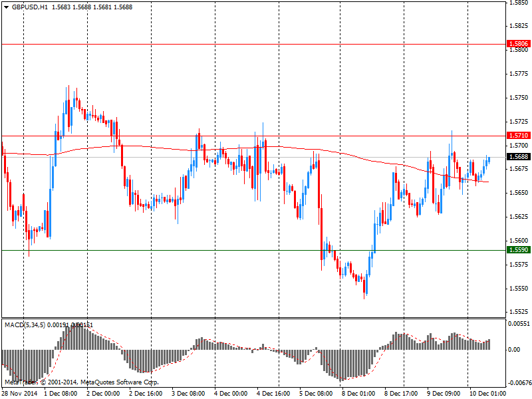The width and height of the screenshot is (532, 399).
Task: Select the 8 Dec 01:00 time axis label
Action: click(358, 394)
